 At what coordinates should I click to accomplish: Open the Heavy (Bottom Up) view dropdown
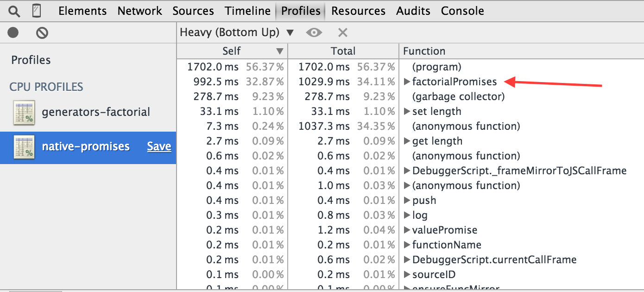[x=237, y=32]
